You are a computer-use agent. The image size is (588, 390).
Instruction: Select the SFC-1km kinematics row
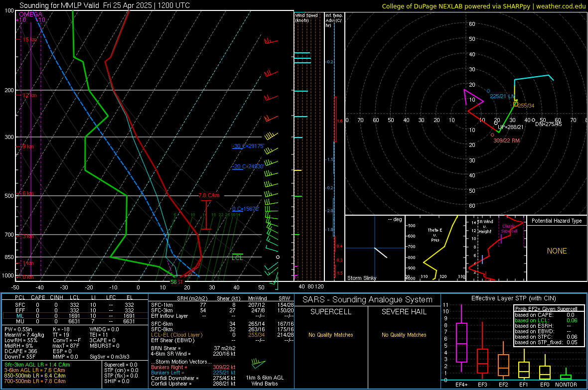[222, 305]
